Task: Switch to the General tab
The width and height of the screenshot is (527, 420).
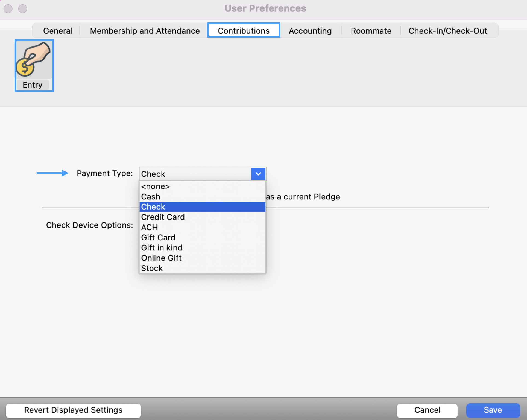Action: tap(58, 31)
